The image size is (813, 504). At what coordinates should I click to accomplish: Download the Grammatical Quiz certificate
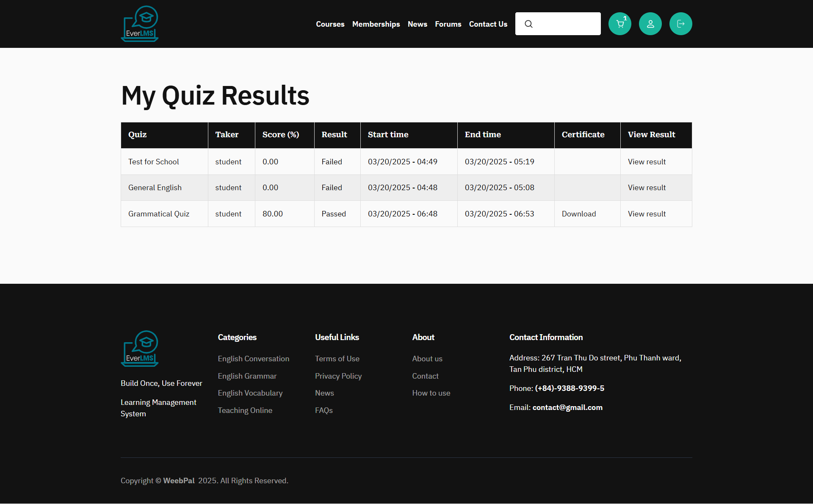click(x=578, y=214)
